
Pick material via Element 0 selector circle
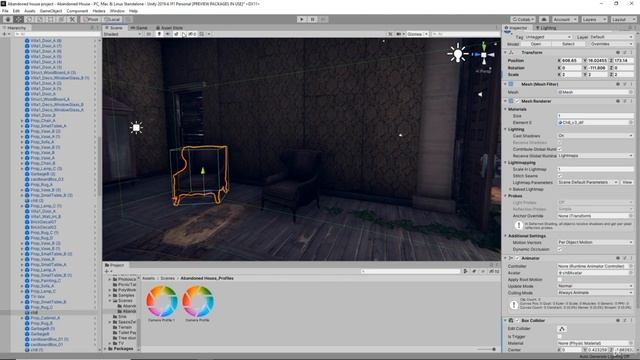coord(631,122)
